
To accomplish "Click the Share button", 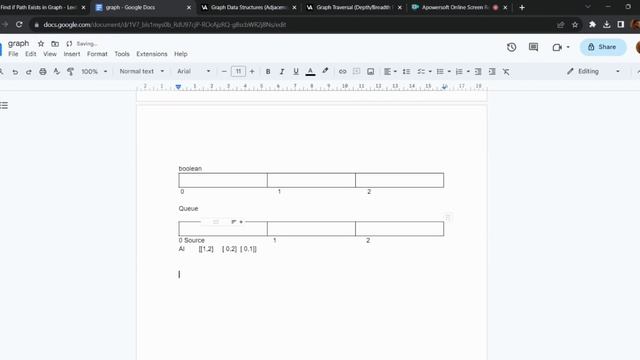I will 602,47.
